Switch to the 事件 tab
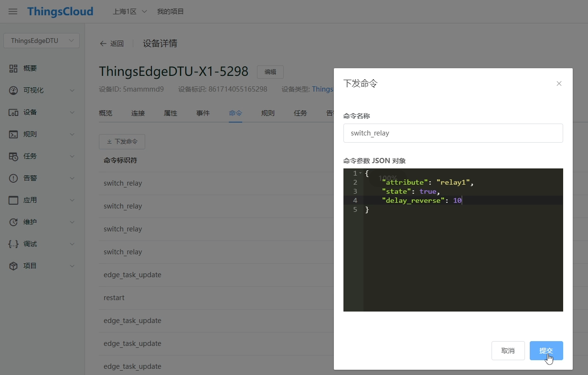Image resolution: width=588 pixels, height=375 pixels. (x=203, y=113)
